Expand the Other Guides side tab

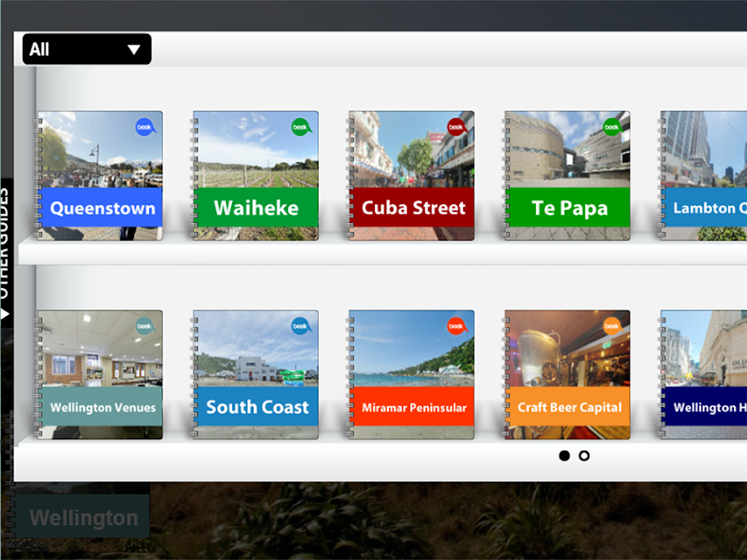click(5, 253)
